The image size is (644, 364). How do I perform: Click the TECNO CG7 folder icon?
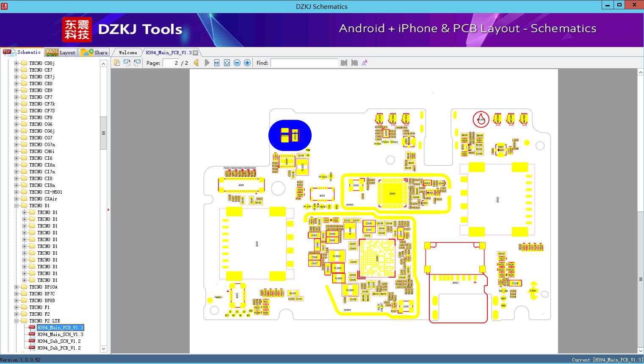[24, 138]
